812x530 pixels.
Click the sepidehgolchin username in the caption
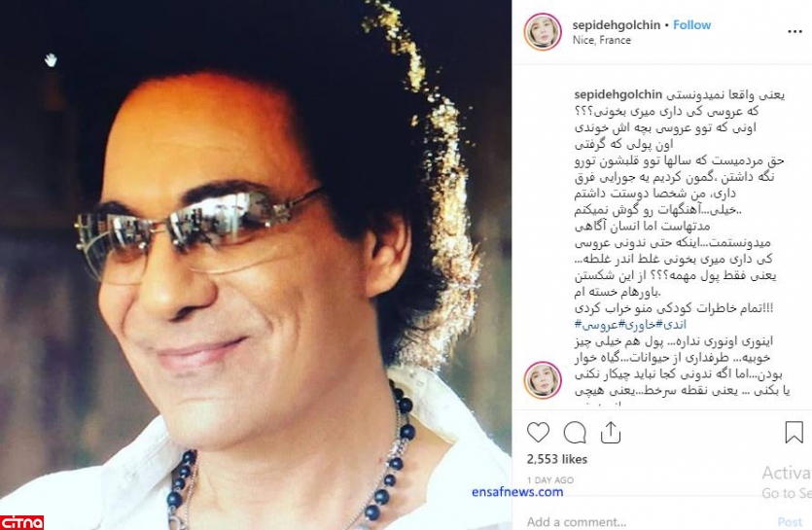tap(618, 94)
